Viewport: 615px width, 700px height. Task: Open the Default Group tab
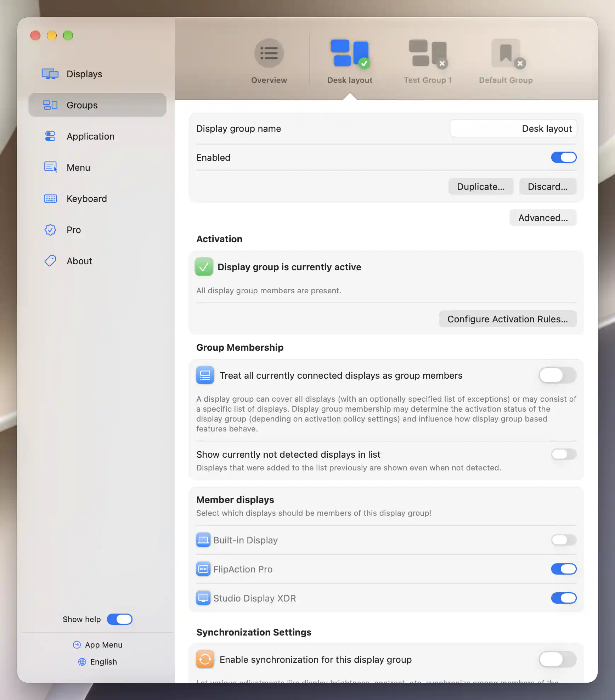coord(506,62)
